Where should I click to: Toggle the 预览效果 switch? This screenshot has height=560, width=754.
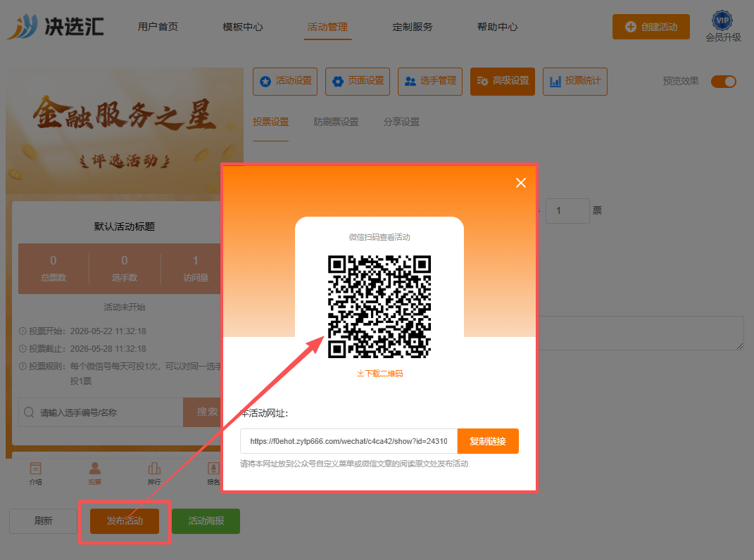(x=724, y=81)
